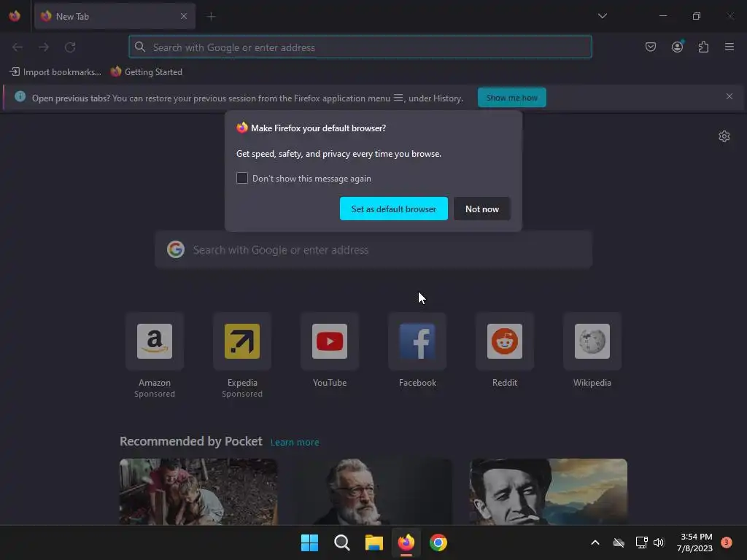Click the OneDrive cloud tray icon

619,542
